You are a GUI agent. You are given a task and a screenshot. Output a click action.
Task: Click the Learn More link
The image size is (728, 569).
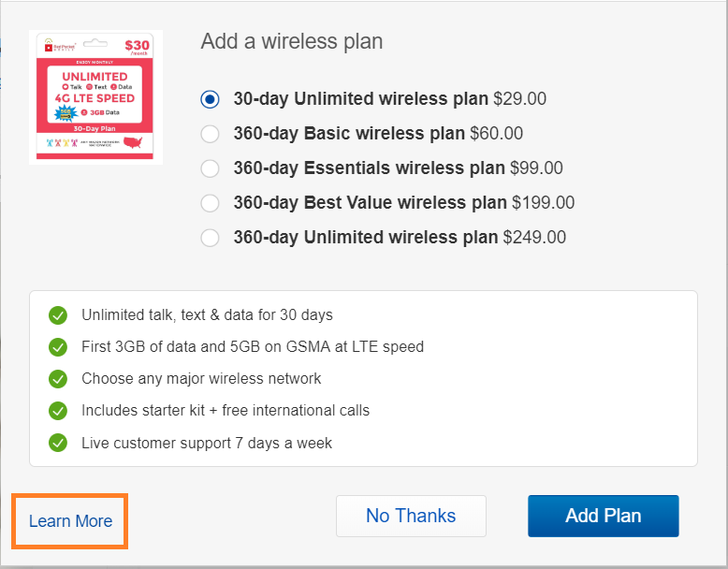[70, 521]
